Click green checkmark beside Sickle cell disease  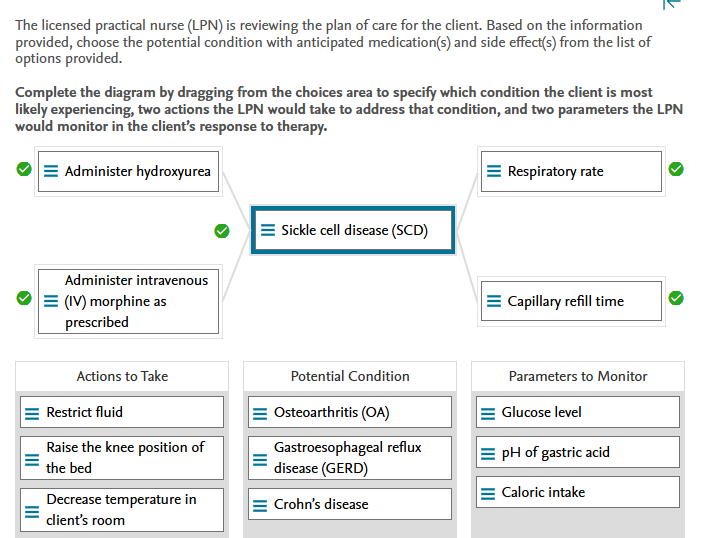pyautogui.click(x=222, y=231)
